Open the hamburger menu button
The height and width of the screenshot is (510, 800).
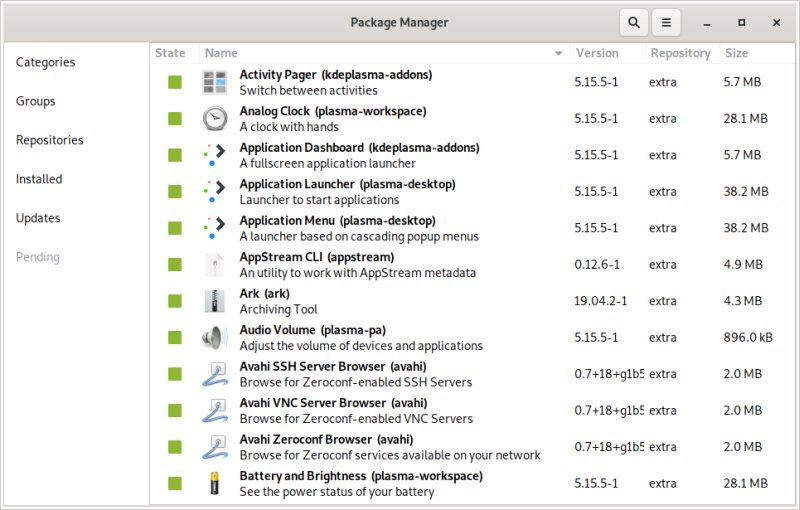pos(667,22)
